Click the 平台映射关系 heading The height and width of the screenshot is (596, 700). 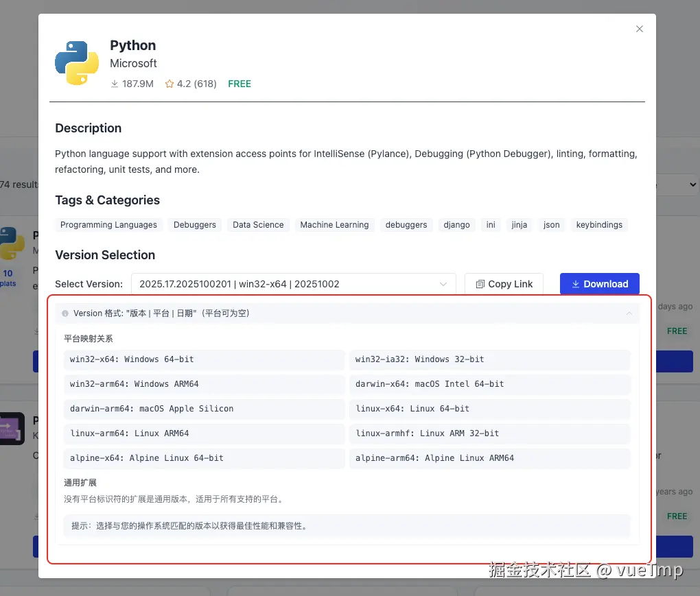click(x=89, y=339)
